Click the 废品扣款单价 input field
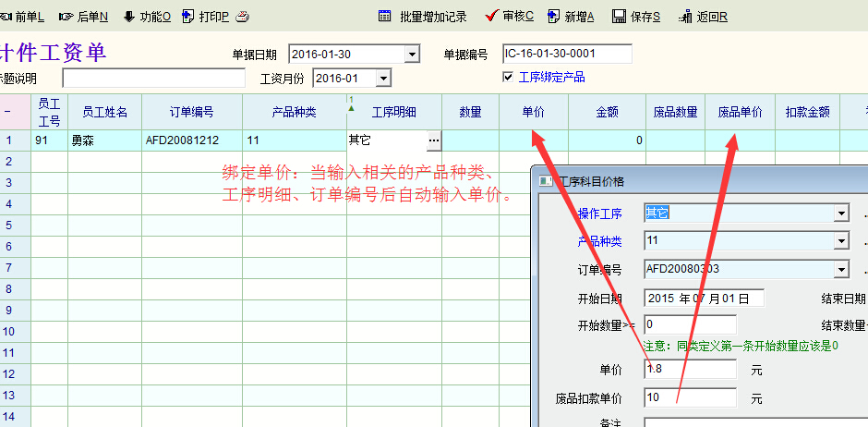This screenshot has width=868, height=427. (689, 398)
